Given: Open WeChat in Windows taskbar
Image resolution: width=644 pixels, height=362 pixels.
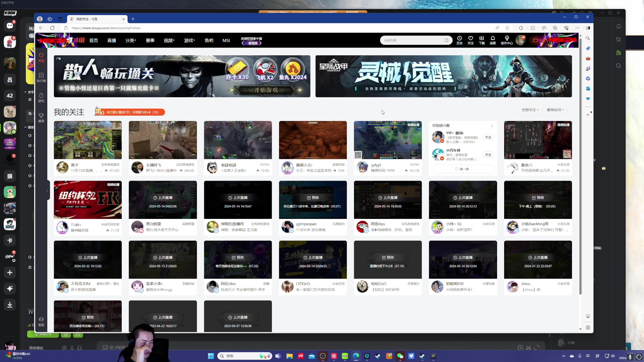Looking at the screenshot, I should [400, 356].
